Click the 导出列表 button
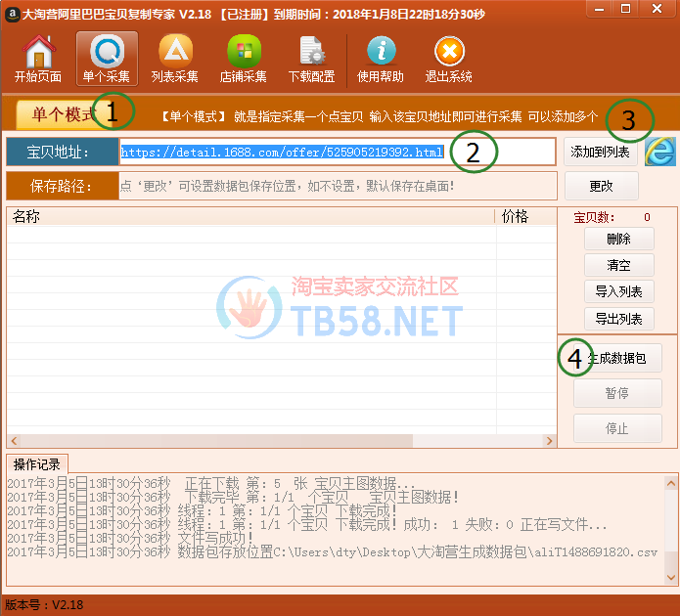This screenshot has width=680, height=616. click(619, 319)
